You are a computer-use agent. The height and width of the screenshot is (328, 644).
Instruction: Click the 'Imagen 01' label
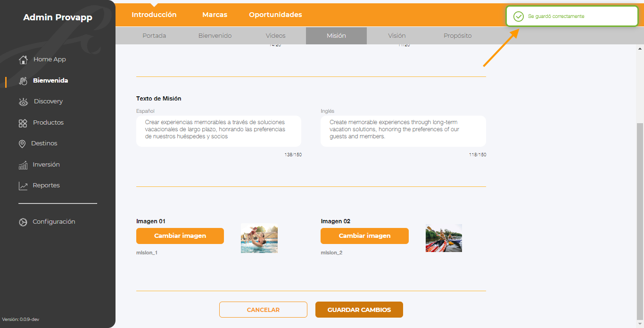(151, 221)
